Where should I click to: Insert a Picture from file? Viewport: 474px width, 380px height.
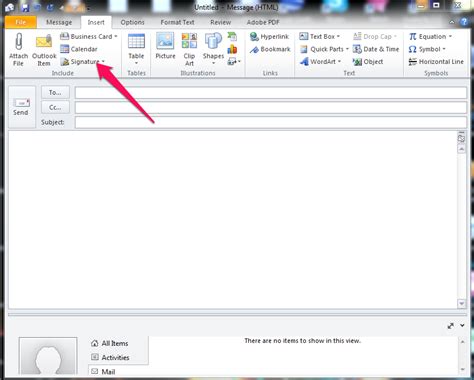(x=165, y=46)
